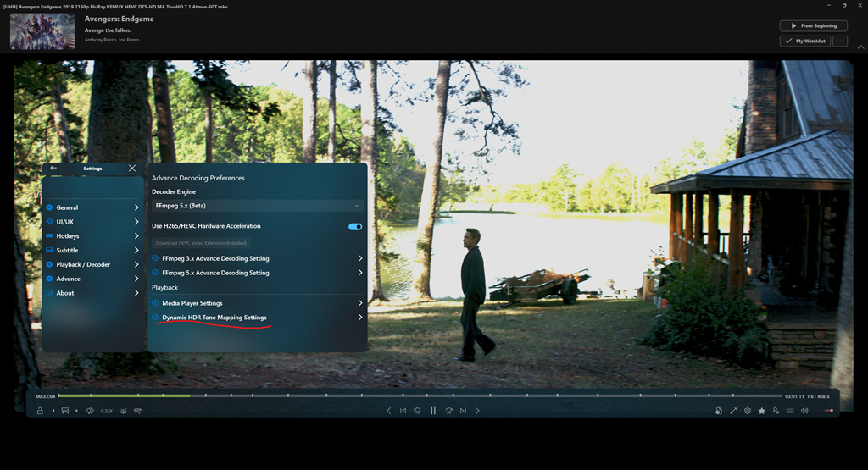Skip forward 30 seconds

(x=449, y=411)
